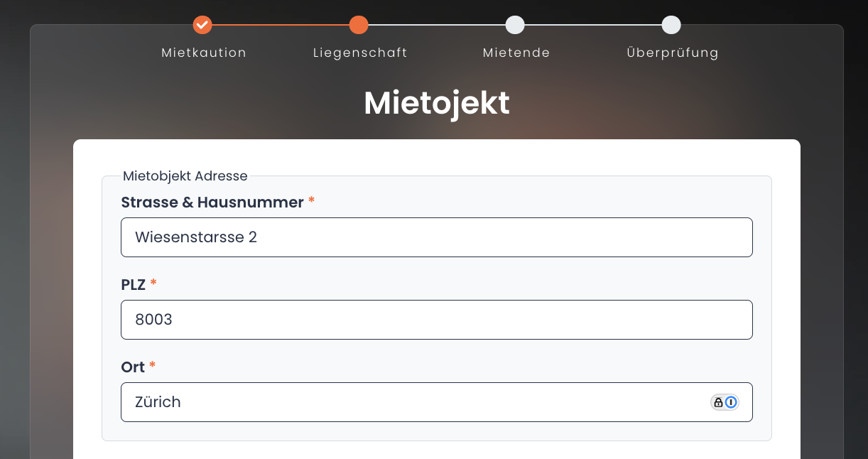Click the orange progress line after Mietkaution
The height and width of the screenshot is (459, 868).
pos(281,25)
